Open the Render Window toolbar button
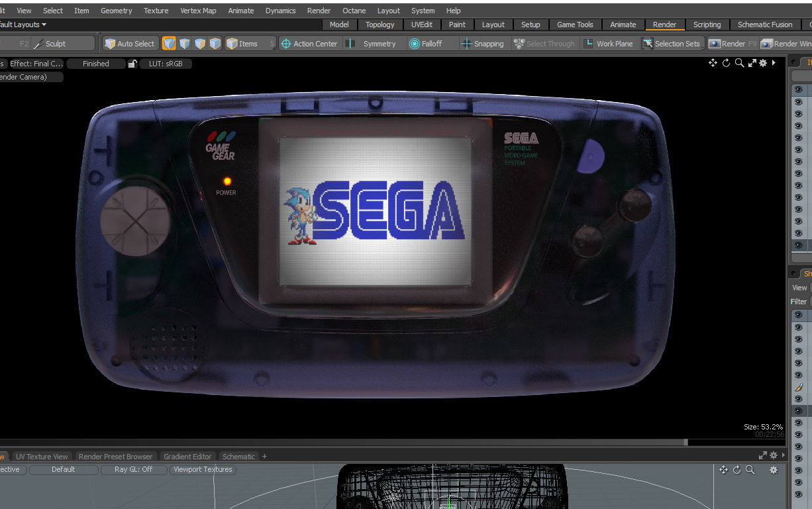 click(x=786, y=44)
